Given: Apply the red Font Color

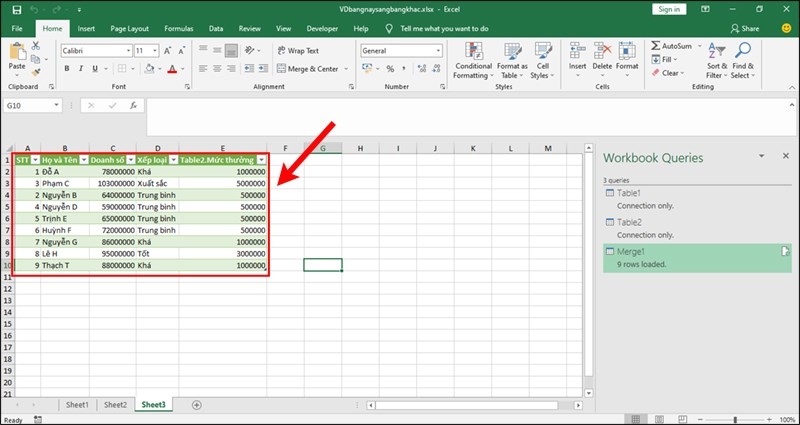Looking at the screenshot, I should (172, 68).
